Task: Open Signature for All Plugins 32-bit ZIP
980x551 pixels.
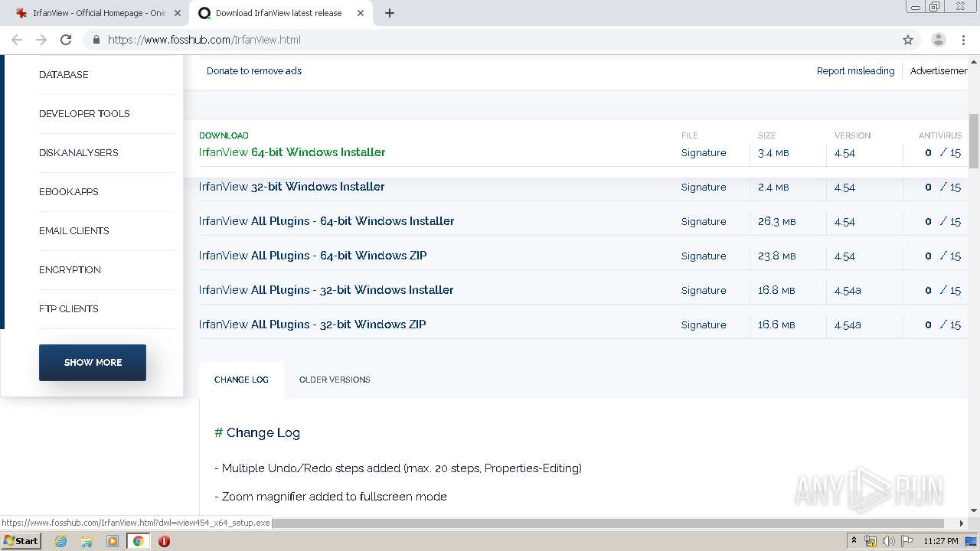Action: tap(704, 325)
